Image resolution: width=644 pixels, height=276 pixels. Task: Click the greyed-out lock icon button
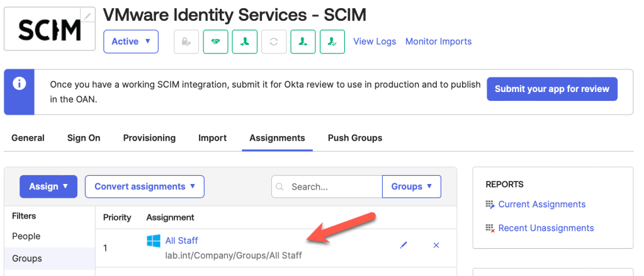186,42
